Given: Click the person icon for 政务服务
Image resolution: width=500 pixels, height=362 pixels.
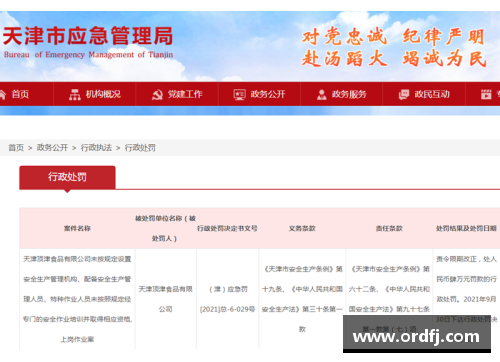Looking at the screenshot, I should (x=322, y=95).
